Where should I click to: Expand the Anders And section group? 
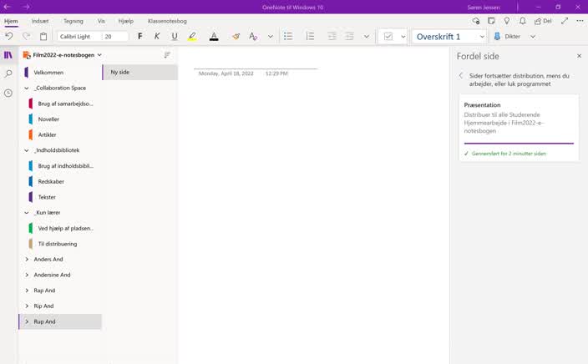pyautogui.click(x=27, y=260)
